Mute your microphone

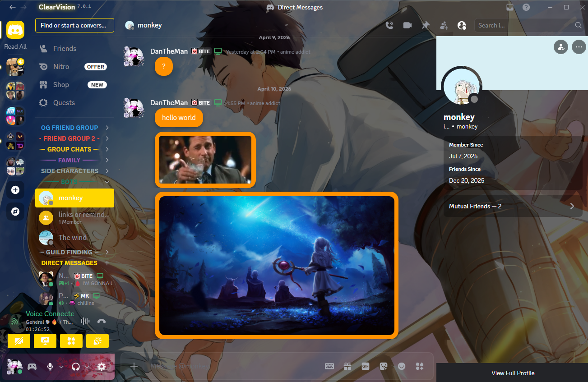point(50,367)
